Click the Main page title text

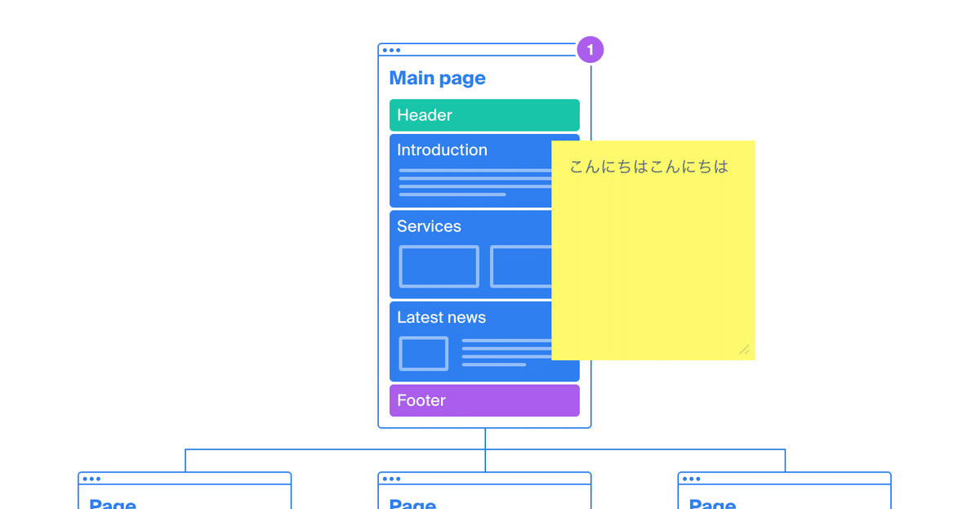(437, 78)
